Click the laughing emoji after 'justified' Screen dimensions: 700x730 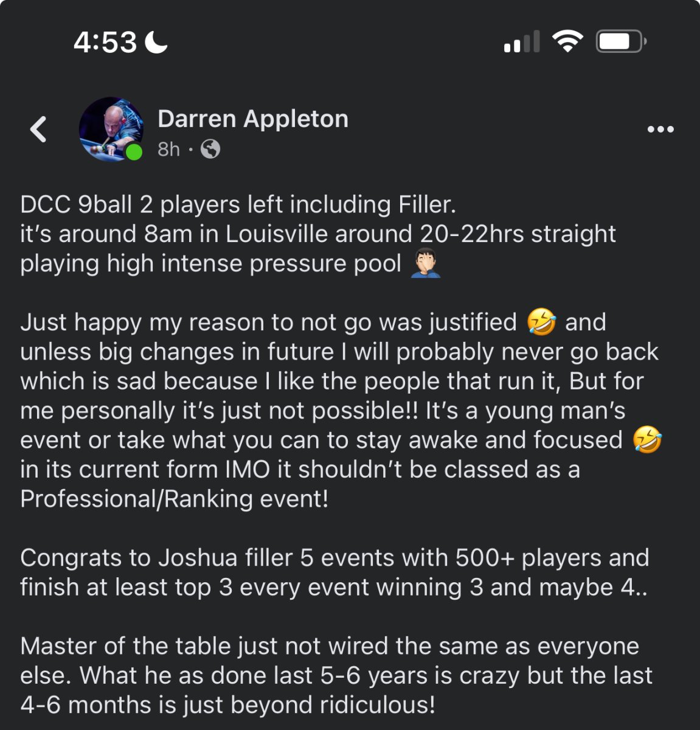(541, 322)
